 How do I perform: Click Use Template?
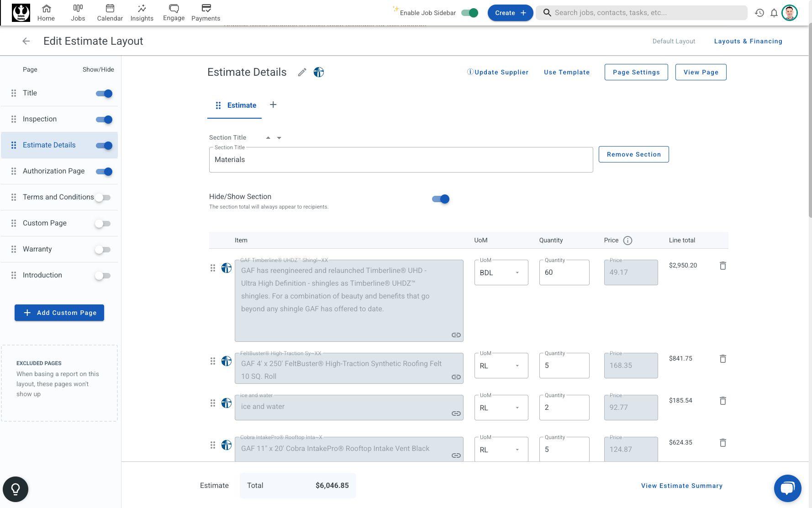point(567,72)
